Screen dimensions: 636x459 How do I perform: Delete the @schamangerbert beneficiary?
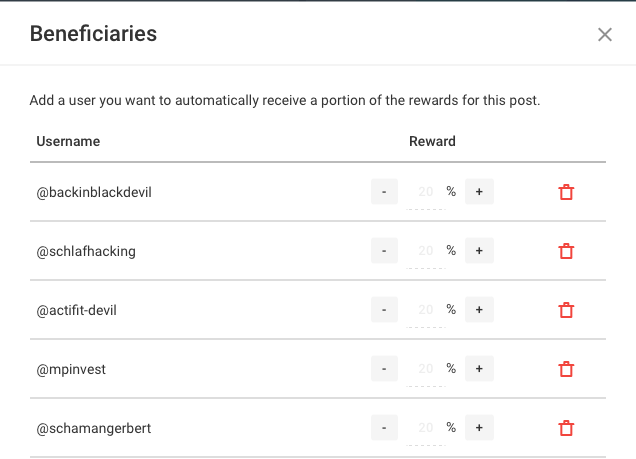click(566, 428)
